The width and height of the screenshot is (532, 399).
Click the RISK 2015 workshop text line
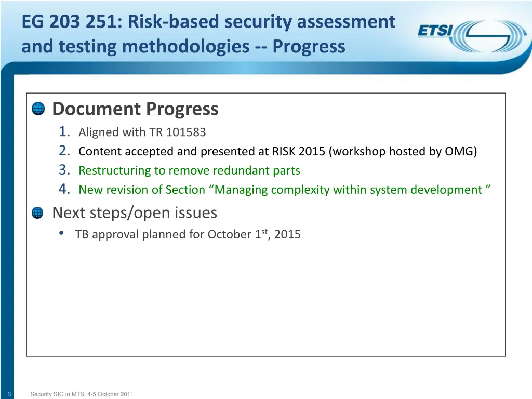277,152
